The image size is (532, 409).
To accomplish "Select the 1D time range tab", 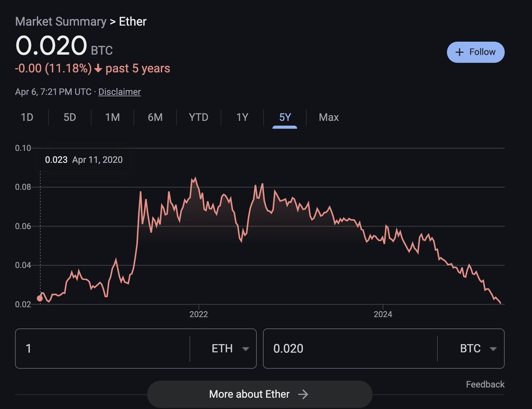I will pos(27,117).
